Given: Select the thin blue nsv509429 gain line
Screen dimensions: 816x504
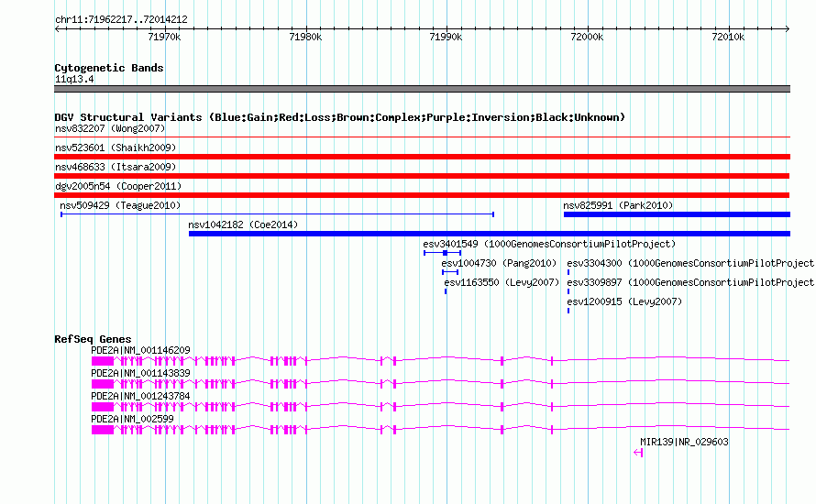Looking at the screenshot, I should (278, 214).
